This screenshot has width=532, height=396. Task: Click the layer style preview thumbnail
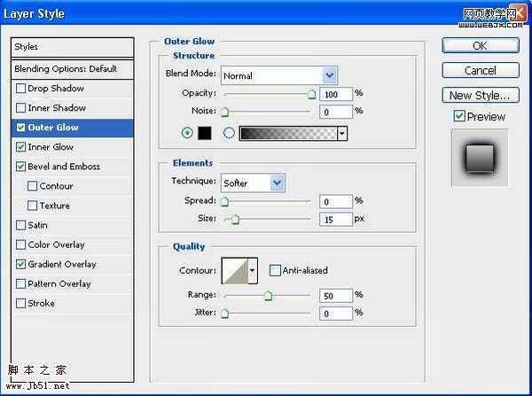pyautogui.click(x=480, y=158)
